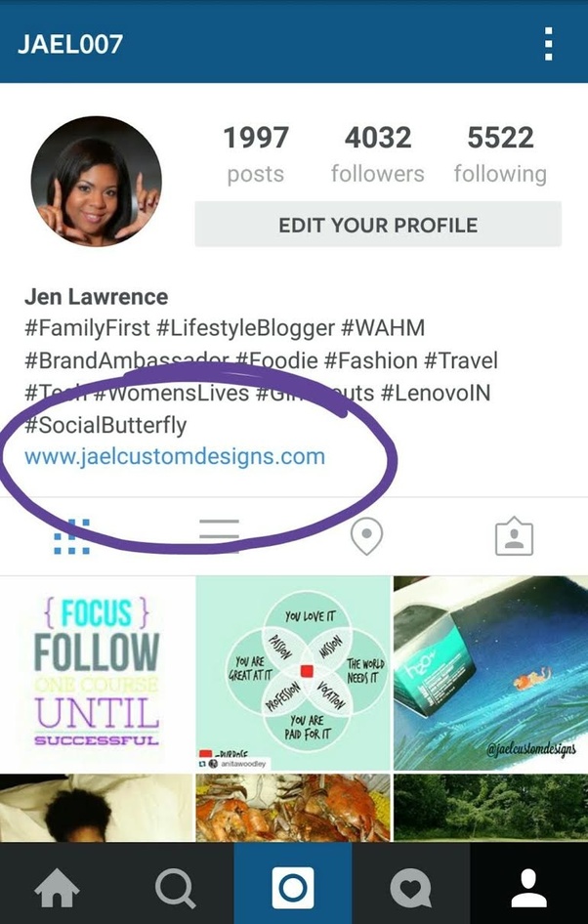Switch to list view of posts
Viewport: 588px width, 924px height.
click(219, 537)
